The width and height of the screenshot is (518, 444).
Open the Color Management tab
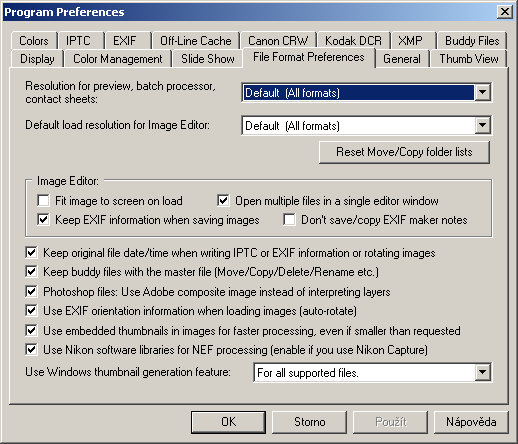coord(118,59)
